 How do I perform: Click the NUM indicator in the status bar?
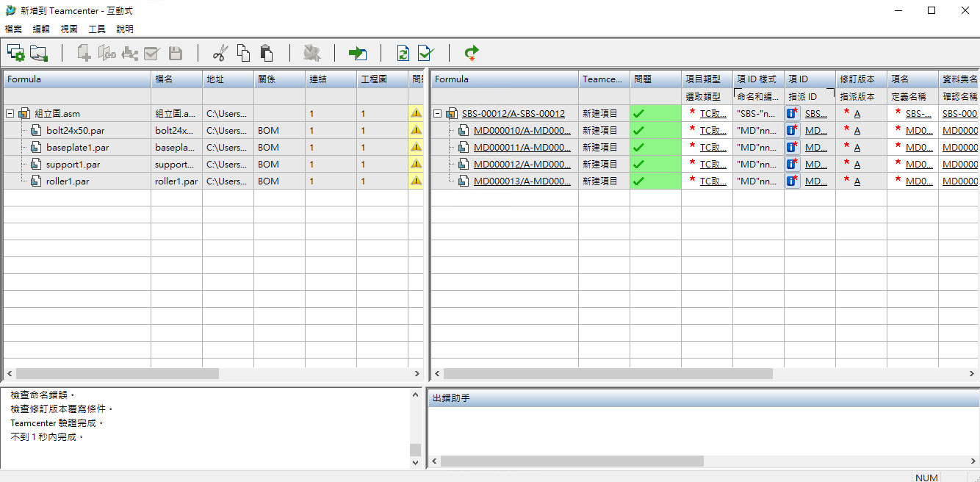pos(926,478)
